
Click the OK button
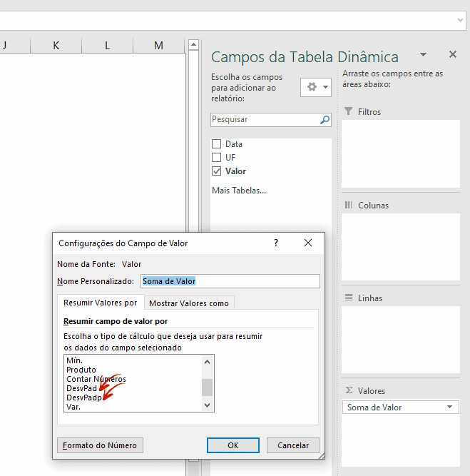pos(233,445)
